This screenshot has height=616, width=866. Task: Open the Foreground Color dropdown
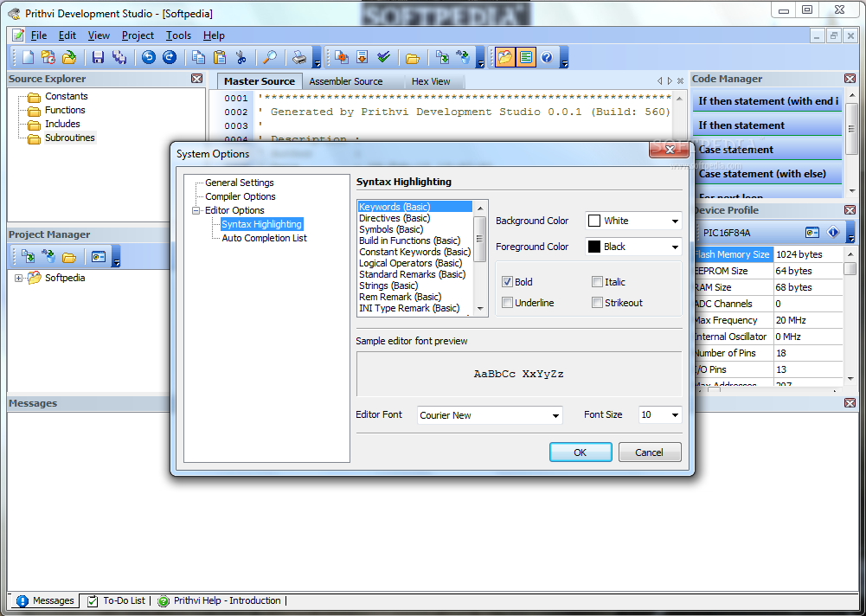pos(675,247)
